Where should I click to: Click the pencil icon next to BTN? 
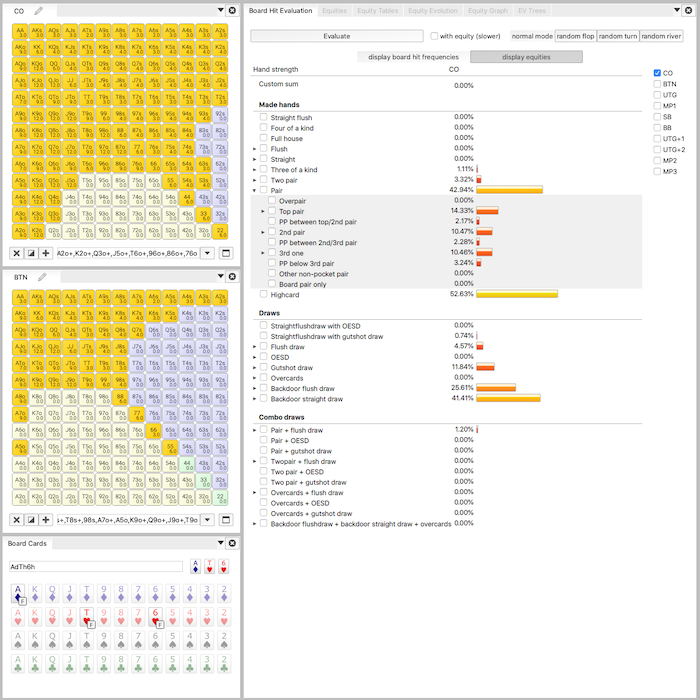point(43,277)
